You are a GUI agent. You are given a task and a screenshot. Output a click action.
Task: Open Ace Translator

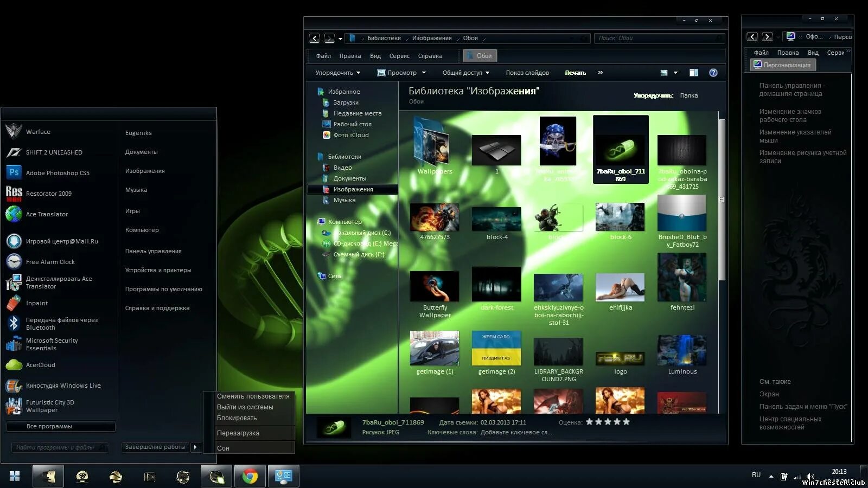(37, 214)
